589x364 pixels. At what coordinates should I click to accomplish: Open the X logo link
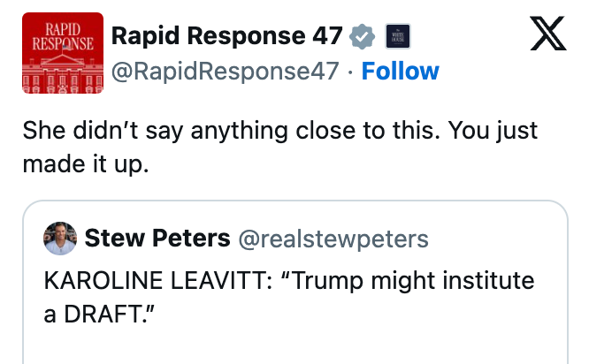(x=547, y=35)
